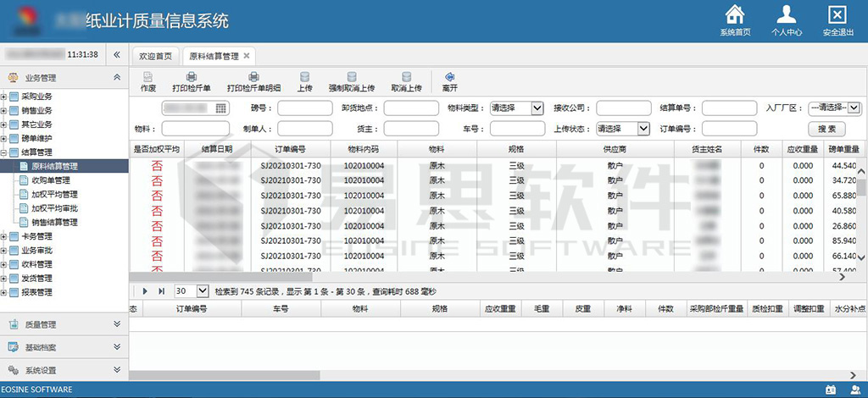Click the 搜索 search button
The width and height of the screenshot is (868, 398).
(x=826, y=129)
